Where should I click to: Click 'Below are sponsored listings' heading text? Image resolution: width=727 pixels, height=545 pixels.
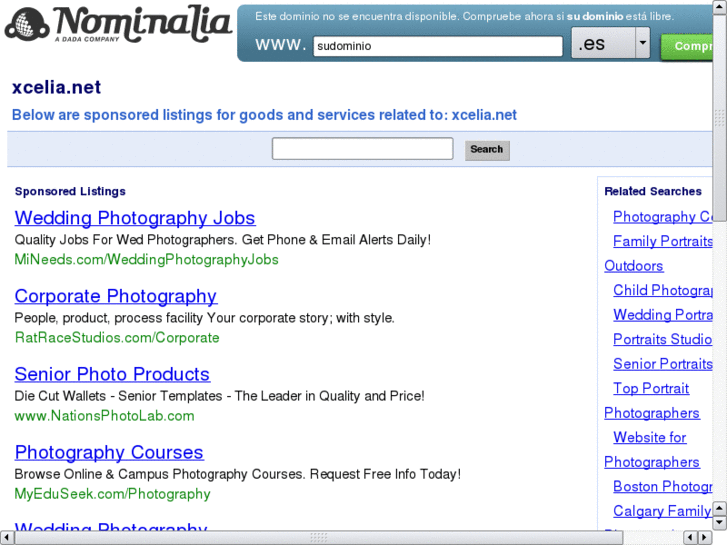(264, 115)
